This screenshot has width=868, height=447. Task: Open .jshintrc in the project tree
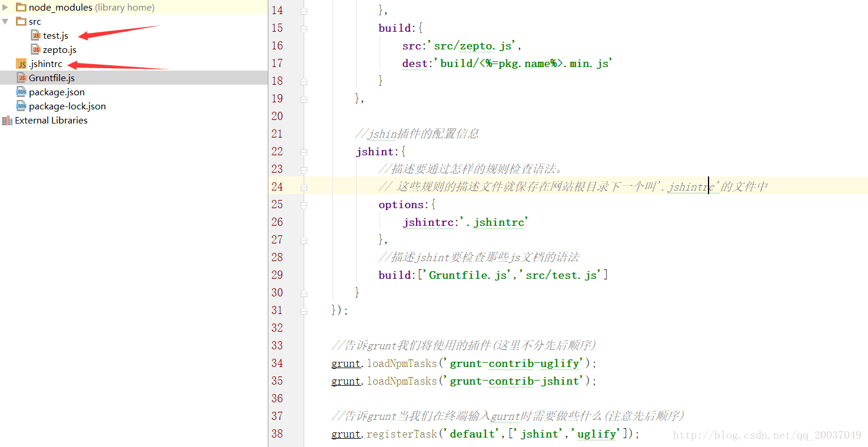point(45,64)
